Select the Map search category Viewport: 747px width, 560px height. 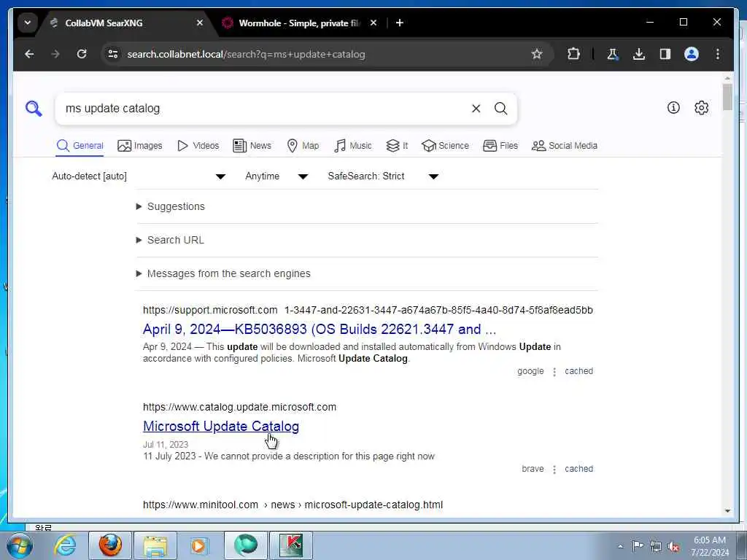303,146
